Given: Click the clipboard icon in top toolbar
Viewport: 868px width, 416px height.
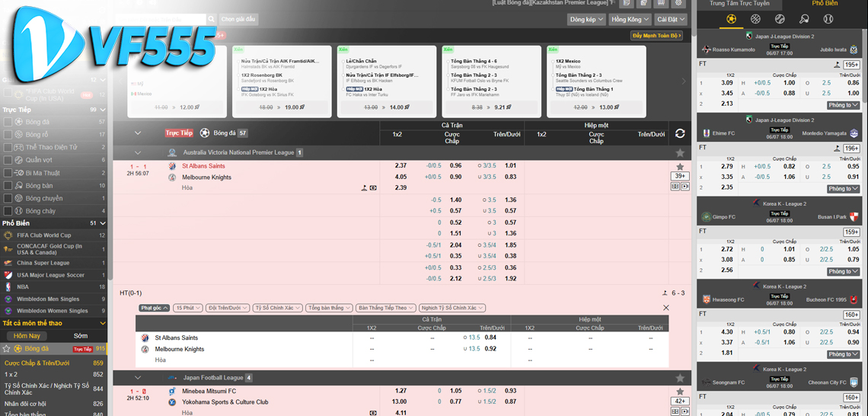Looking at the screenshot, I should coord(643,3).
